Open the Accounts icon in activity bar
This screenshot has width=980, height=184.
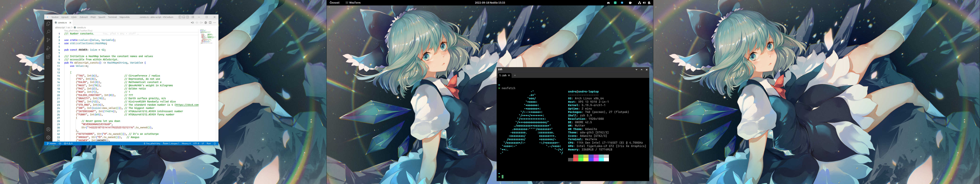click(x=48, y=129)
